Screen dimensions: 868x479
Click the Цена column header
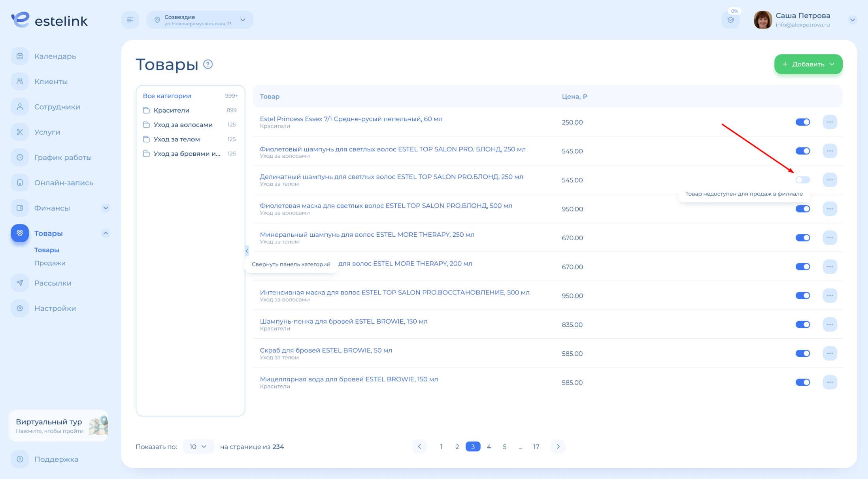coord(574,96)
